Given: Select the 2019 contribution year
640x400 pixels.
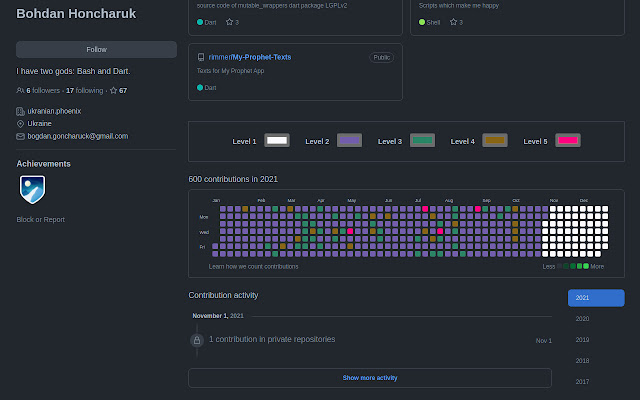Looking at the screenshot, I should click(x=582, y=340).
